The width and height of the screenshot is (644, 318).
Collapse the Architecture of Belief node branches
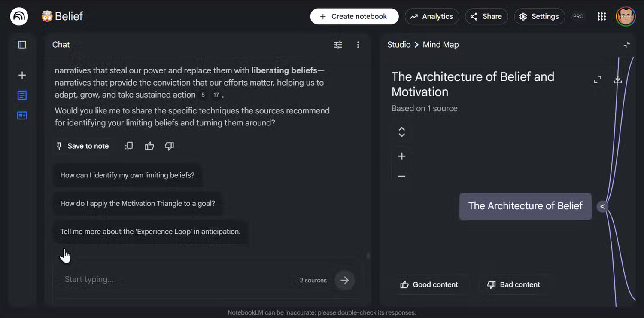[602, 207]
